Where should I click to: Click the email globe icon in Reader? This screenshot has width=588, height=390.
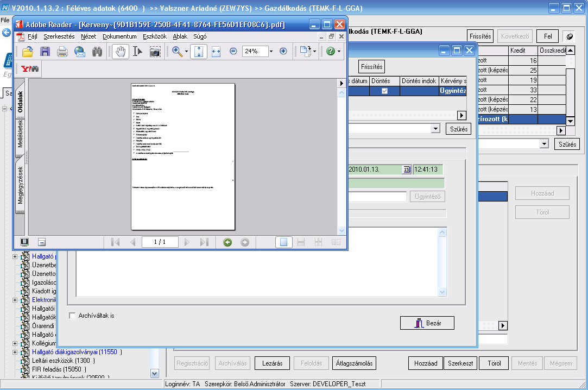pyautogui.click(x=79, y=52)
